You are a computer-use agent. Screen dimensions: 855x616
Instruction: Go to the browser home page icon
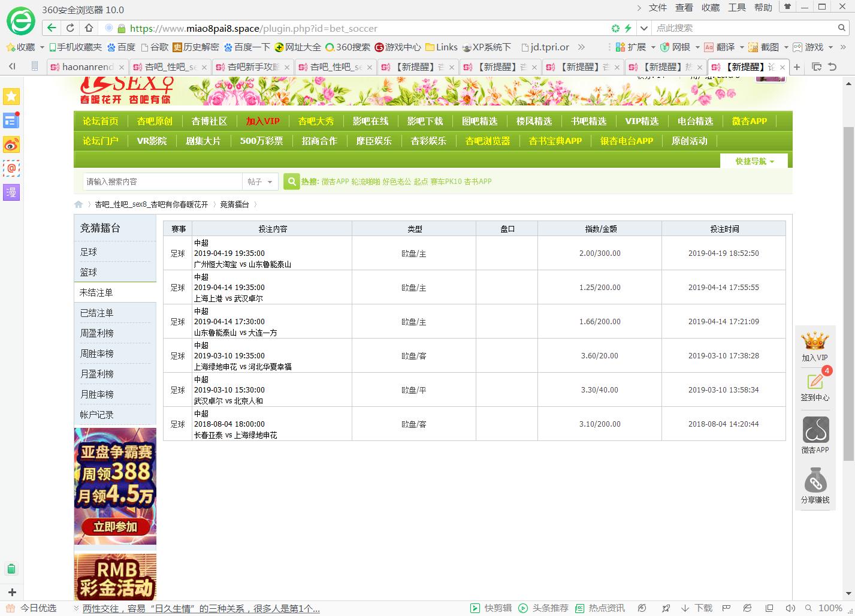[89, 28]
